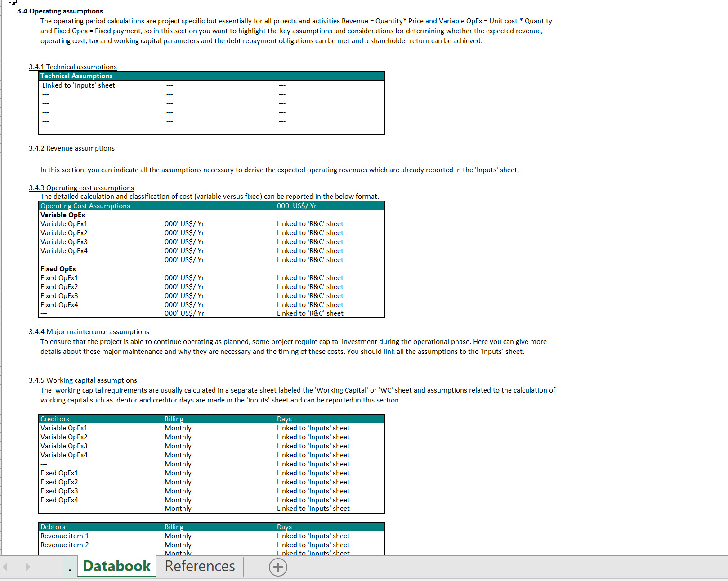Select the unit cell in Variable OpEx1 row
This screenshot has width=728, height=581.
point(184,224)
